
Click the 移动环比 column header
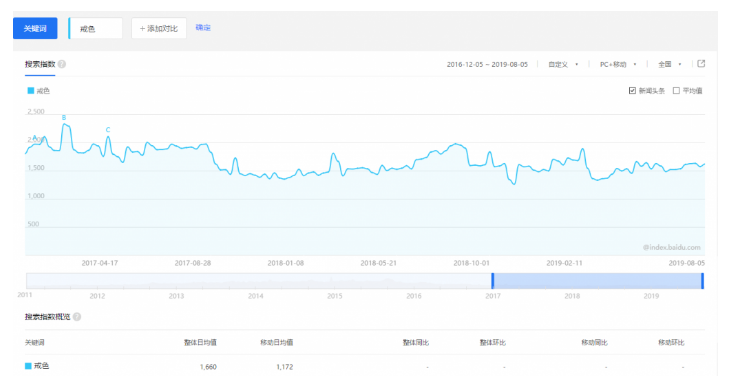(x=671, y=342)
